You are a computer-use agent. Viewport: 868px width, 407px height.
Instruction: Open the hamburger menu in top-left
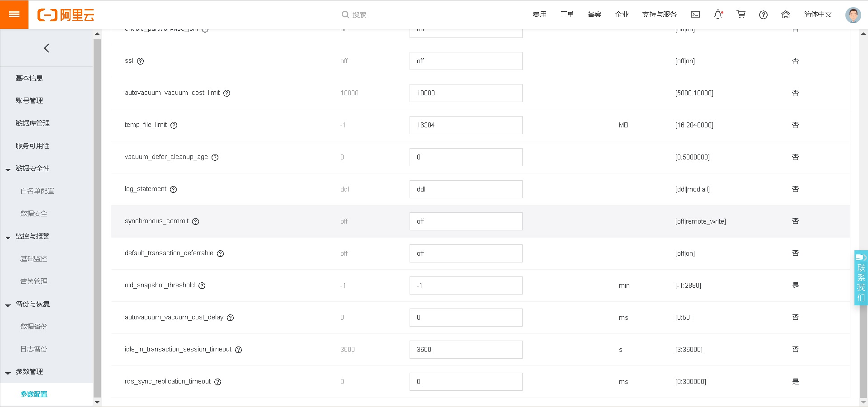coord(14,14)
